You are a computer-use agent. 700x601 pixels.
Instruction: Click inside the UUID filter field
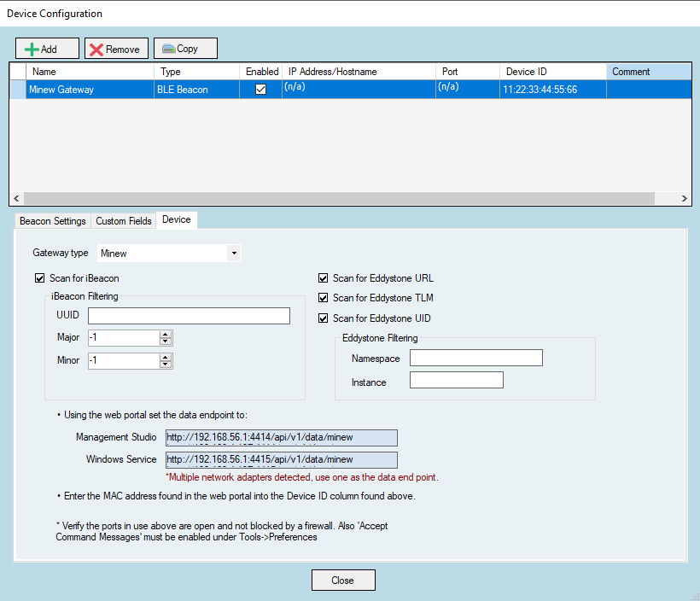click(x=188, y=315)
